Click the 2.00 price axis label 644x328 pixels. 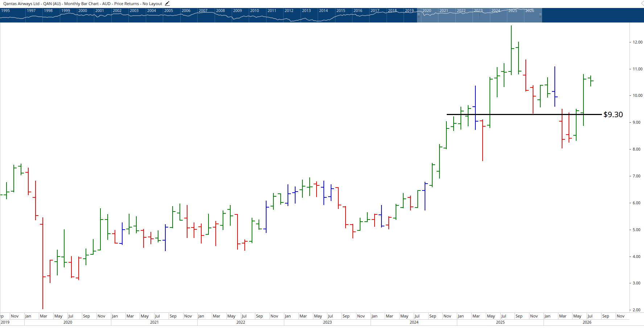point(636,310)
